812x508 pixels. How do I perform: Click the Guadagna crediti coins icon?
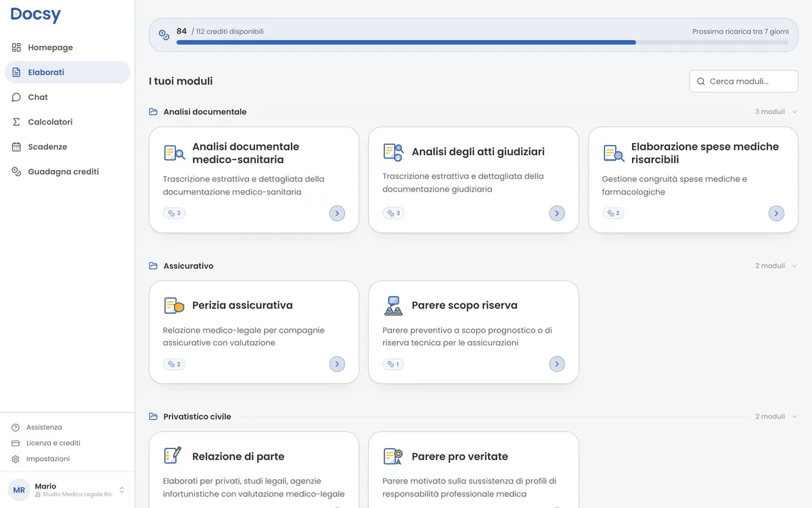click(x=16, y=171)
